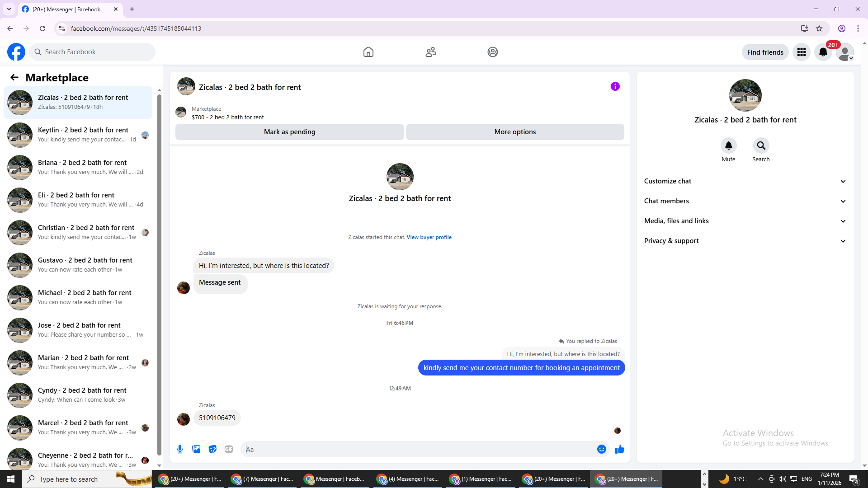Open the Eli conversation
Image resolution: width=868 pixels, height=488 pixels.
tap(78, 200)
